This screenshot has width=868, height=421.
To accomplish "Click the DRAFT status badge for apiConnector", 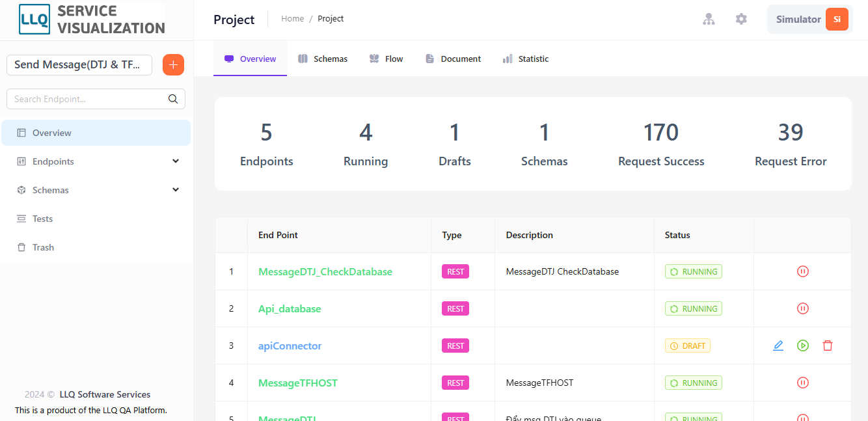I will (x=688, y=346).
